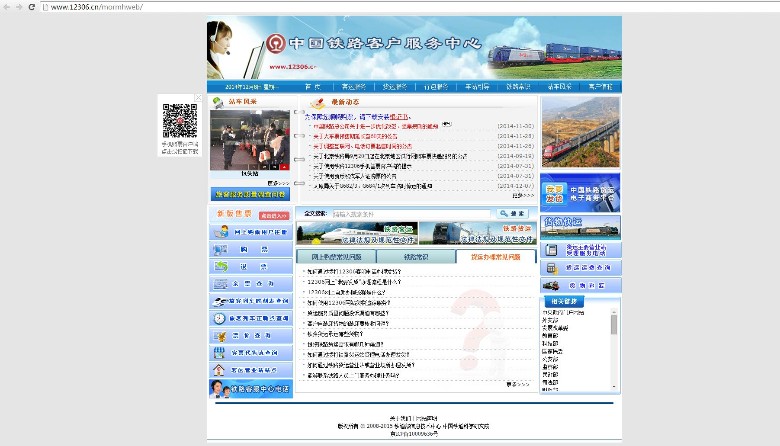Close the floating QR code panel

pyautogui.click(x=198, y=97)
